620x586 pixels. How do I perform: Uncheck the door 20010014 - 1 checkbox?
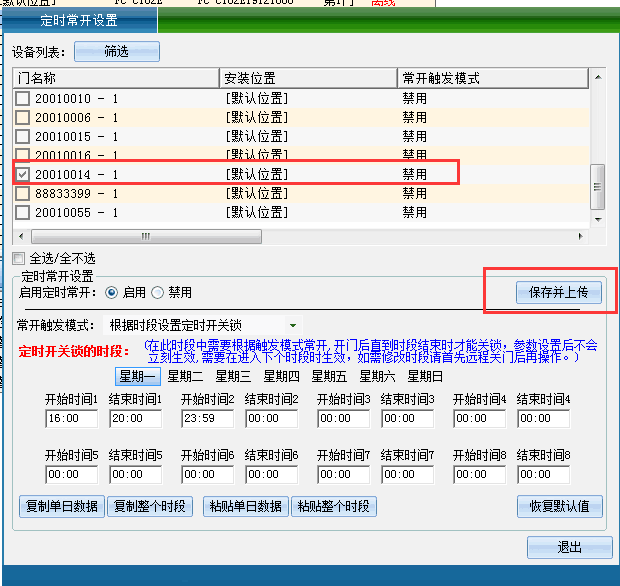pyautogui.click(x=23, y=174)
